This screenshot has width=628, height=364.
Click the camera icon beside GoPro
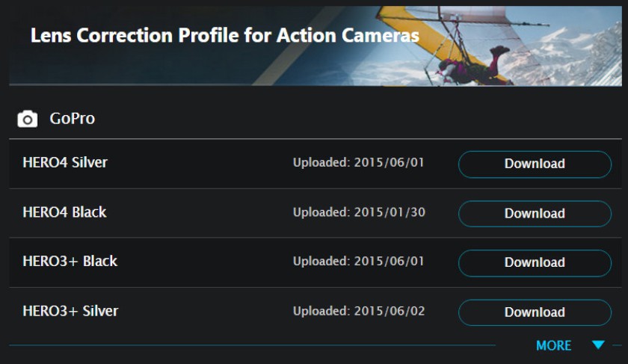pos(27,119)
